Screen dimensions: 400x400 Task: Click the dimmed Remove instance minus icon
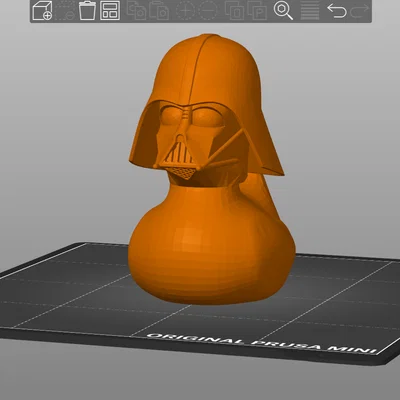point(208,11)
